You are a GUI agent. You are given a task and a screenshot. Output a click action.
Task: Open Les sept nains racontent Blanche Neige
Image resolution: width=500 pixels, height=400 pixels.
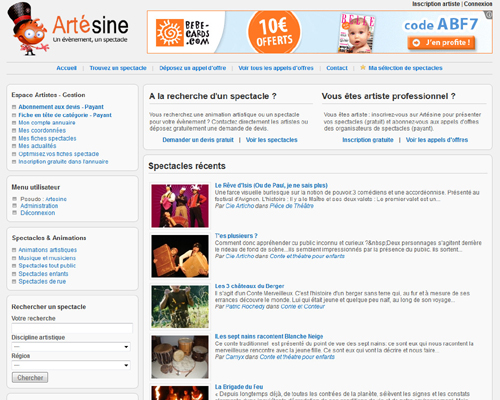[269, 336]
